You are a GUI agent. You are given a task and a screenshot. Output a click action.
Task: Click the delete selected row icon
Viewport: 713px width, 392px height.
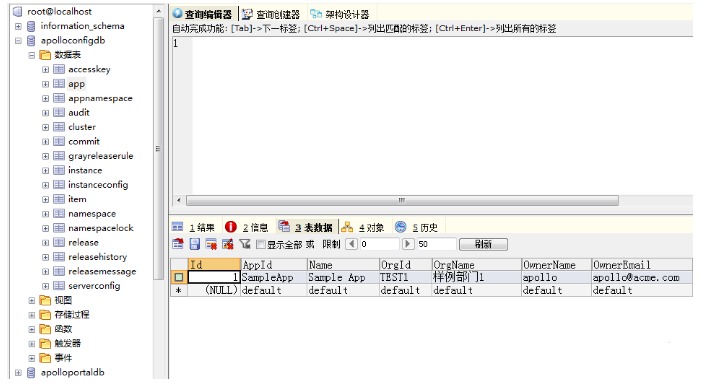(211, 244)
